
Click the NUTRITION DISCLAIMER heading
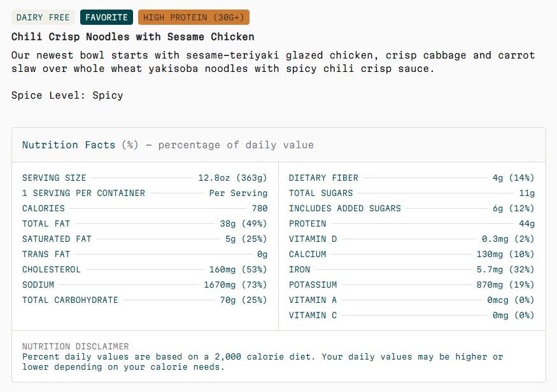point(76,346)
